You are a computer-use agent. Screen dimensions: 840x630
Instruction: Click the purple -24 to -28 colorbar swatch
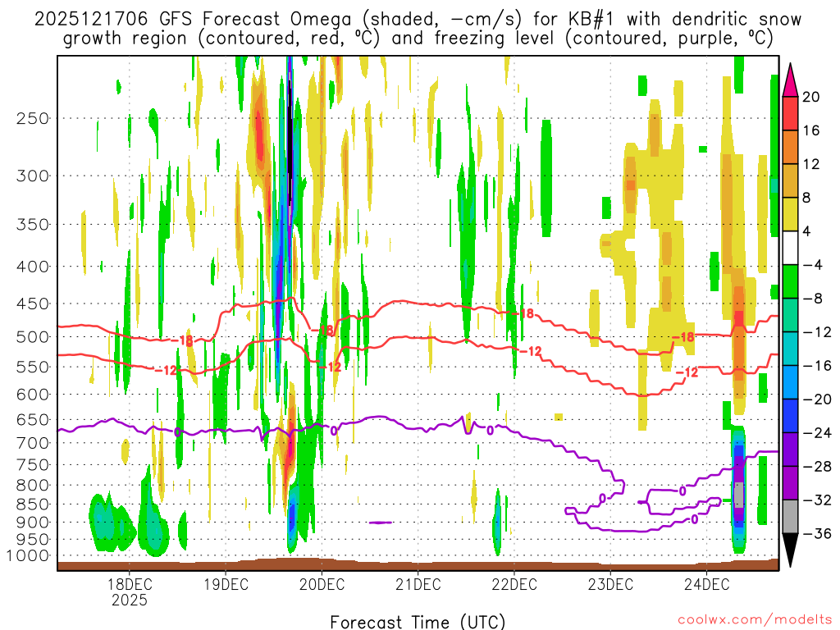(790, 450)
